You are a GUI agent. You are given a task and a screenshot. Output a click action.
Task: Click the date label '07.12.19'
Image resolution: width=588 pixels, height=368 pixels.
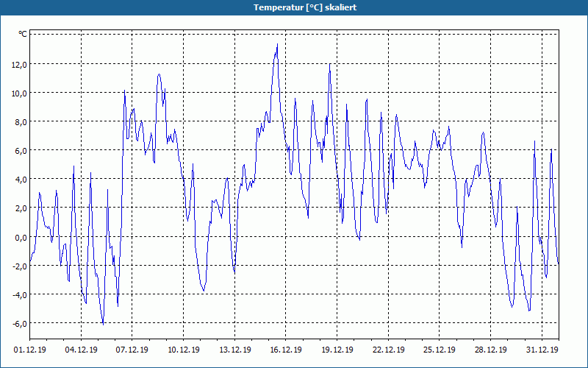click(132, 350)
